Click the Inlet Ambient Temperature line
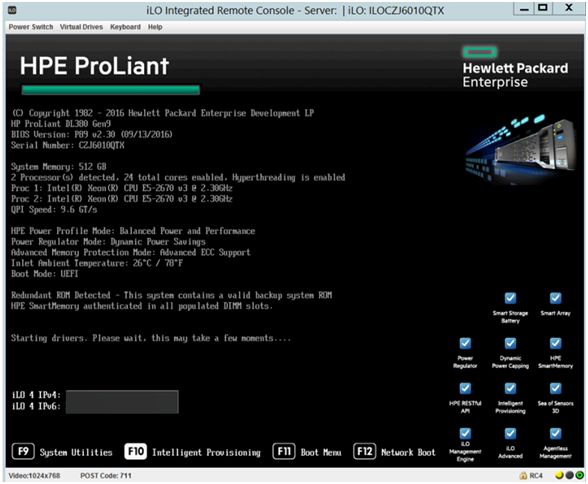 tap(97, 263)
